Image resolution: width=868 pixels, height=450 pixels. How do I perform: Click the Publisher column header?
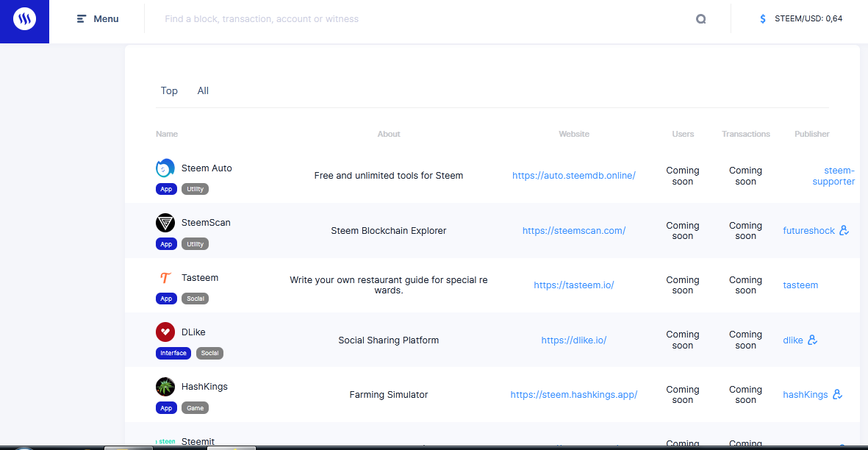[x=811, y=134]
